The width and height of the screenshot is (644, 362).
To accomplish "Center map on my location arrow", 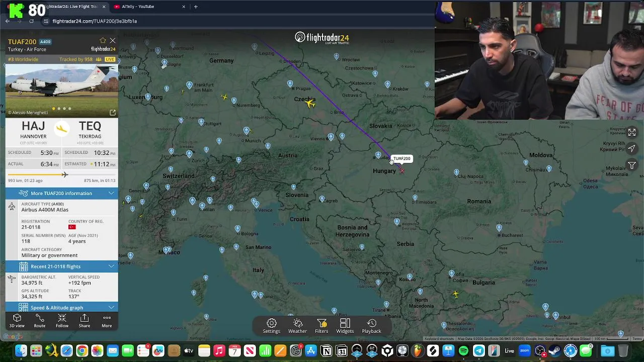I will pos(632,149).
